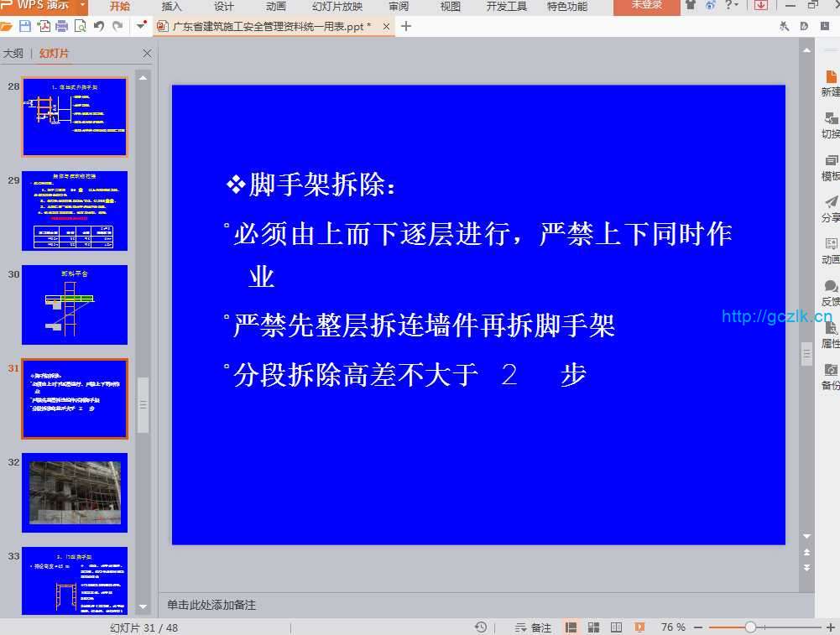Open a new document tab with plus
The width and height of the screenshot is (840, 635).
point(406,26)
